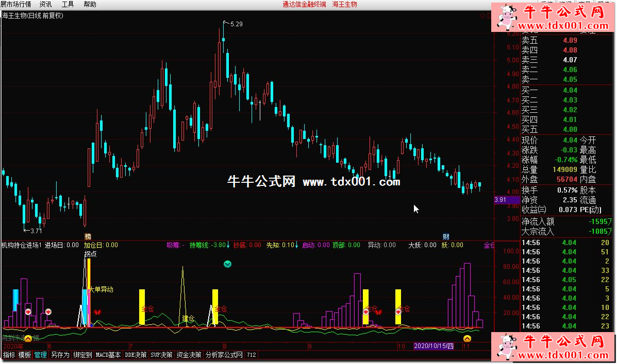Click the 外盘 56704 value
617x364 pixels.
567,179
